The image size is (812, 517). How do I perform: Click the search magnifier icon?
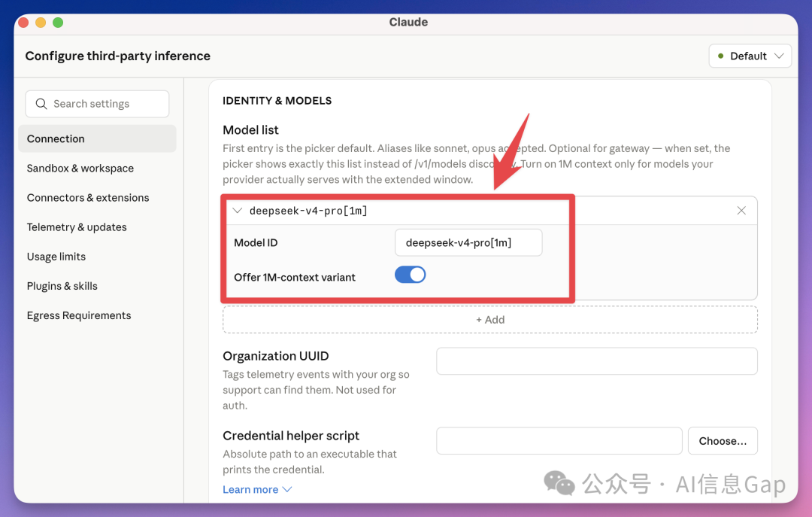[x=41, y=104]
